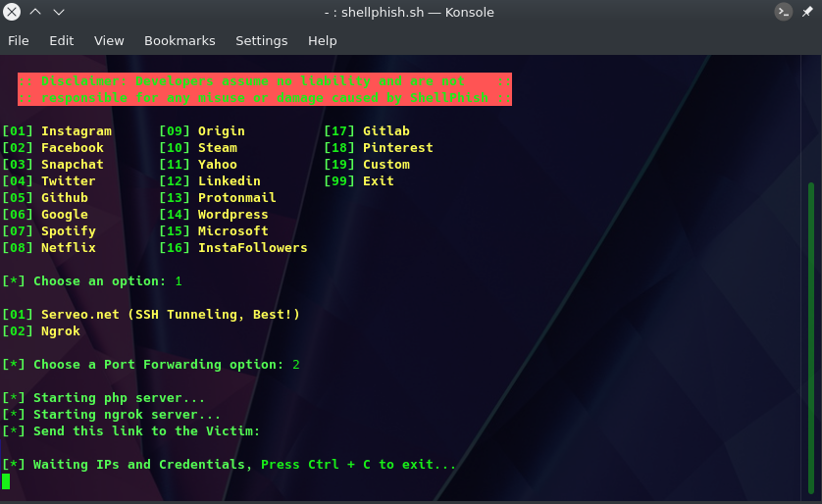Click the down-arrow keep-below titlebar button
The image size is (822, 504).
59,12
